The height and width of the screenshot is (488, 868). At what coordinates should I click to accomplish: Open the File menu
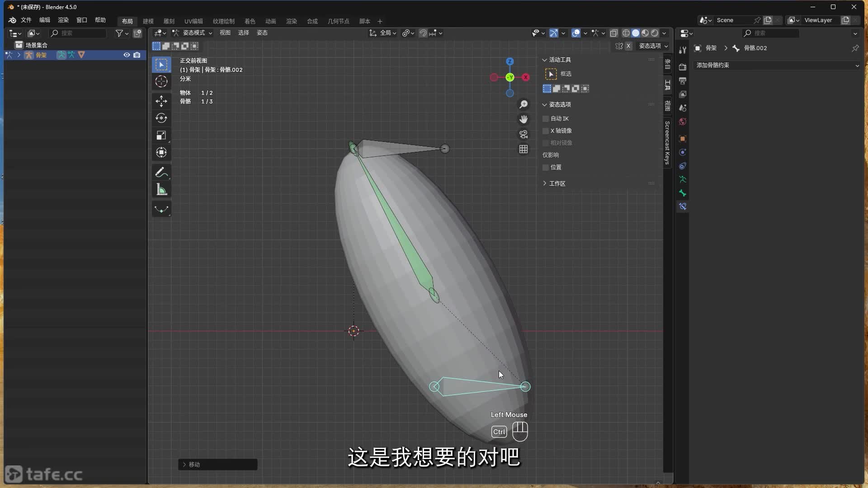[26, 20]
